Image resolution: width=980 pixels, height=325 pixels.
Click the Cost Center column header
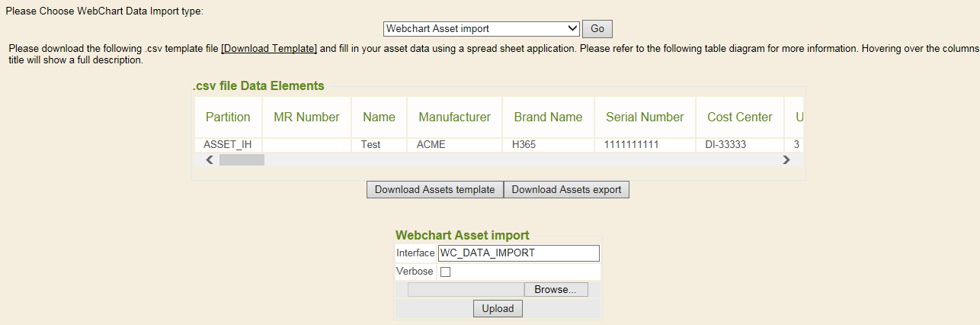pos(740,117)
